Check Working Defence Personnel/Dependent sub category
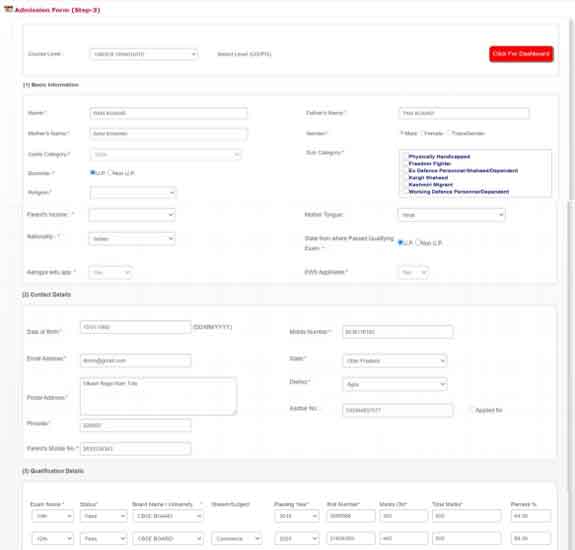The image size is (575, 550). click(405, 191)
